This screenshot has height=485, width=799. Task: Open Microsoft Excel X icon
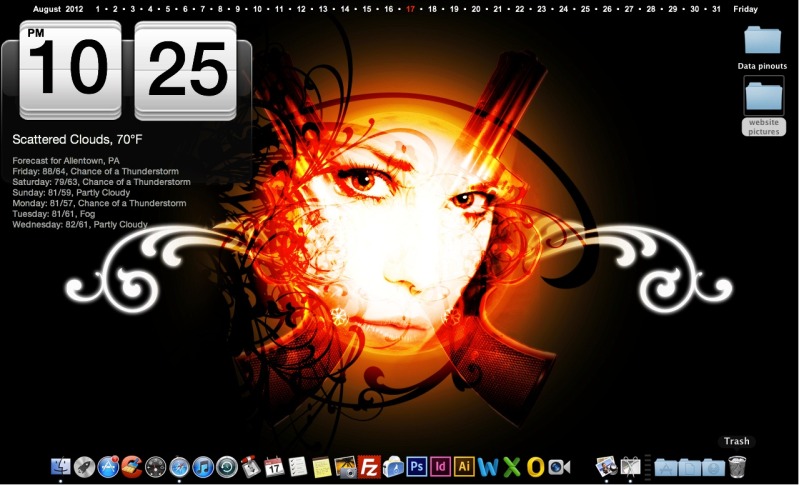512,467
